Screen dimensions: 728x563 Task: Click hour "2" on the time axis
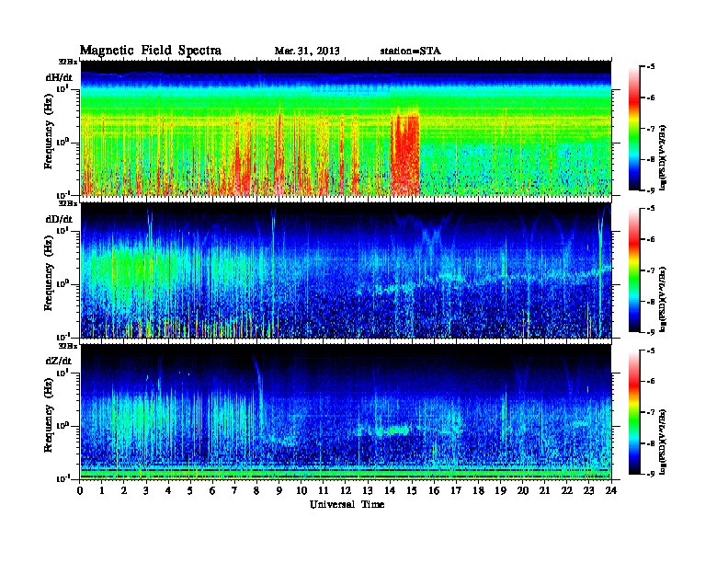tap(124, 490)
